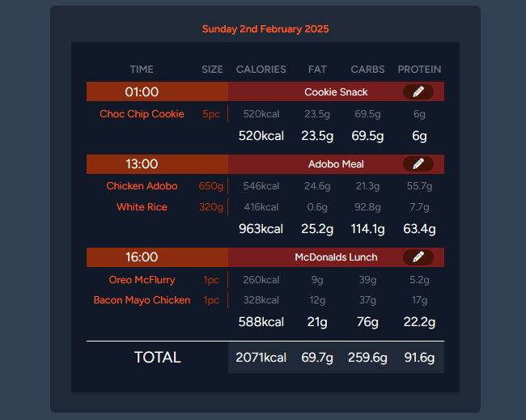The image size is (526, 420).
Task: Click the McDonalds Lunch edit pencil icon
Action: (x=418, y=257)
